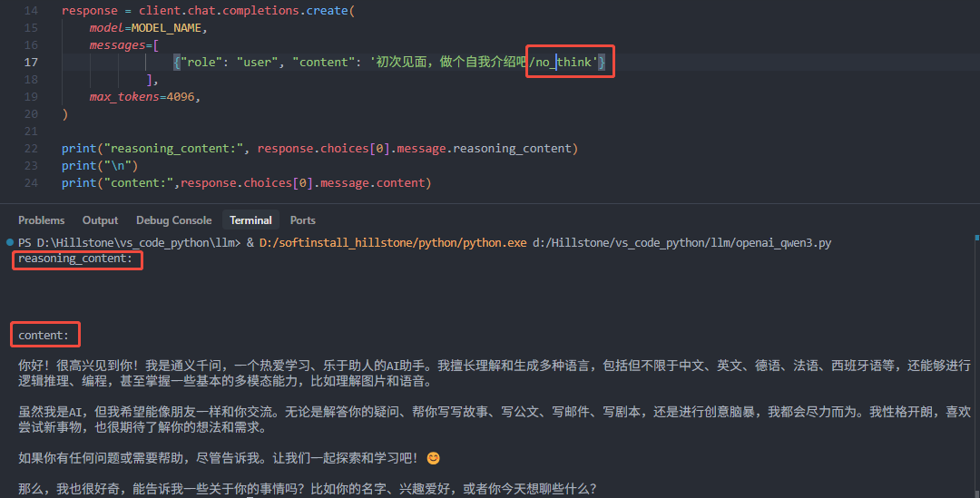Click the openai_qwen3.py file path in terminal
Viewport: 980px width, 498px height.
(x=681, y=242)
